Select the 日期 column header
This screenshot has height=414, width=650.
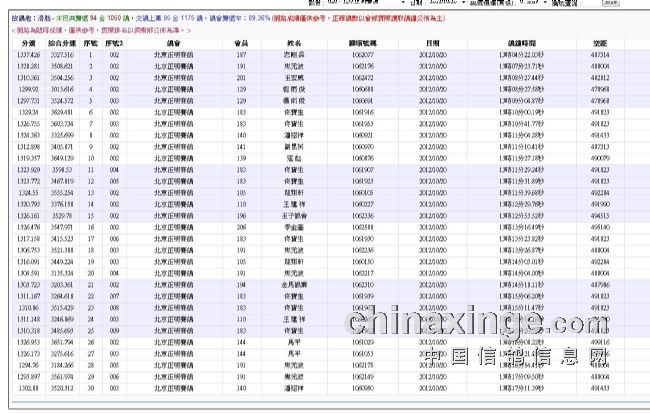pos(431,45)
